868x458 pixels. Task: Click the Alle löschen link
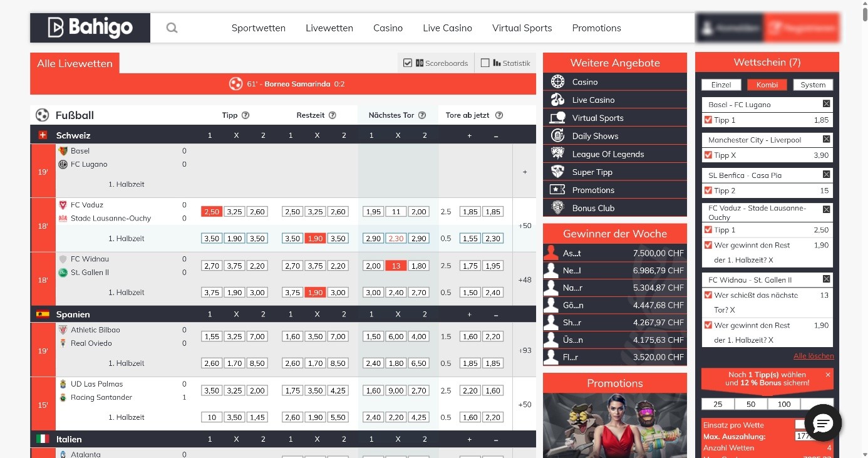pos(813,356)
